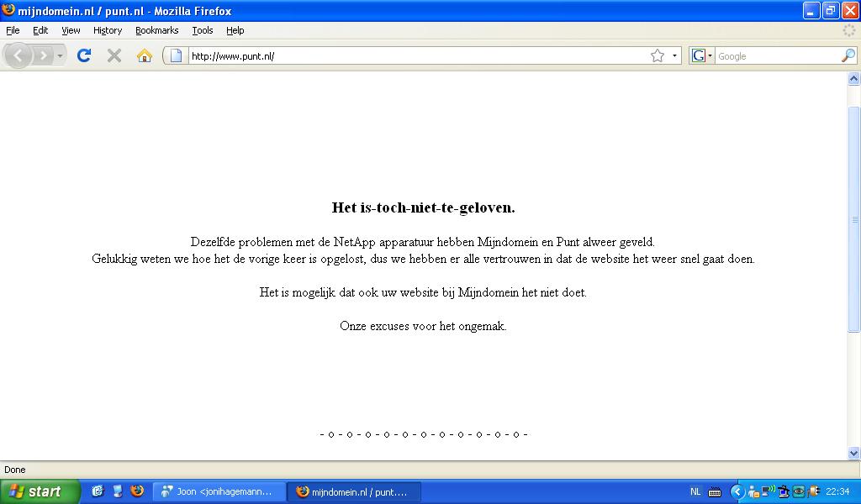Launch Firefox from the quick launch bar
The width and height of the screenshot is (861, 504).
click(x=137, y=491)
